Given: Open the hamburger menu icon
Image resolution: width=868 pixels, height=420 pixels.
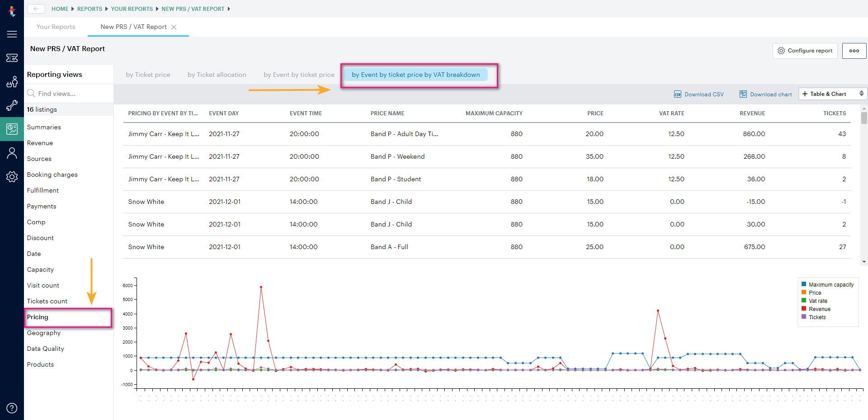Looking at the screenshot, I should click(12, 34).
